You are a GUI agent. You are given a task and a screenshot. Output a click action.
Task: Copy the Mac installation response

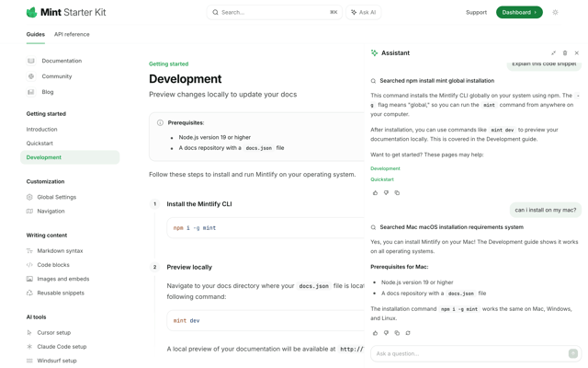[397, 333]
